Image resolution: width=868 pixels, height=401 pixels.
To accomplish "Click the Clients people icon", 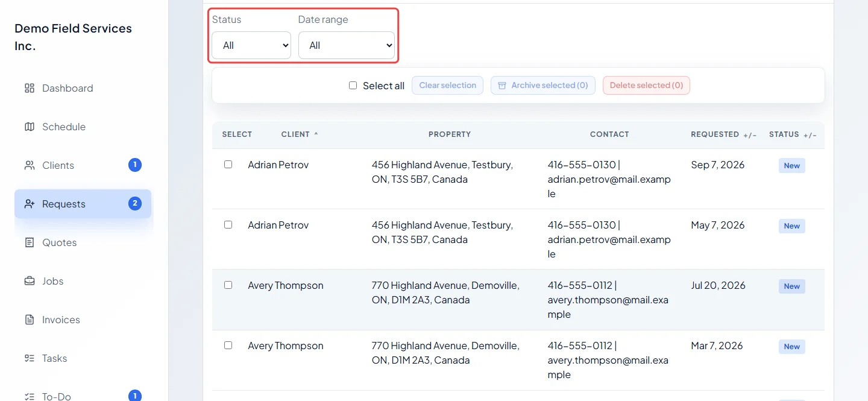I will [x=29, y=165].
